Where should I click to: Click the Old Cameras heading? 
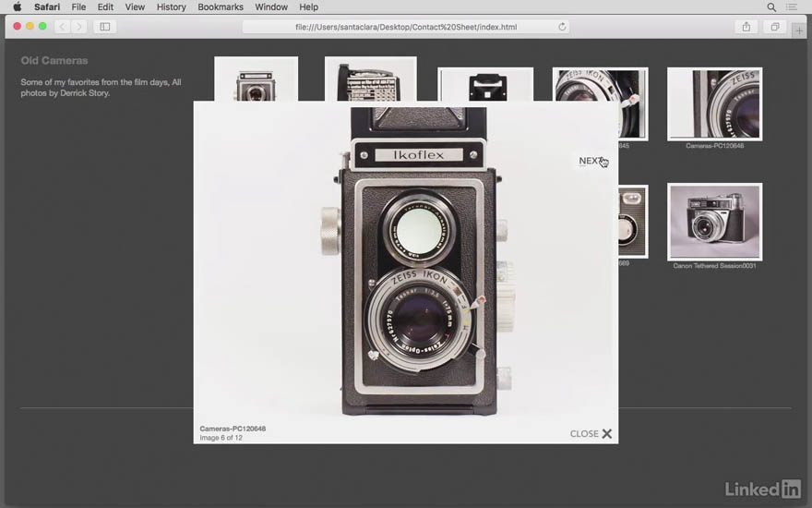pyautogui.click(x=54, y=61)
